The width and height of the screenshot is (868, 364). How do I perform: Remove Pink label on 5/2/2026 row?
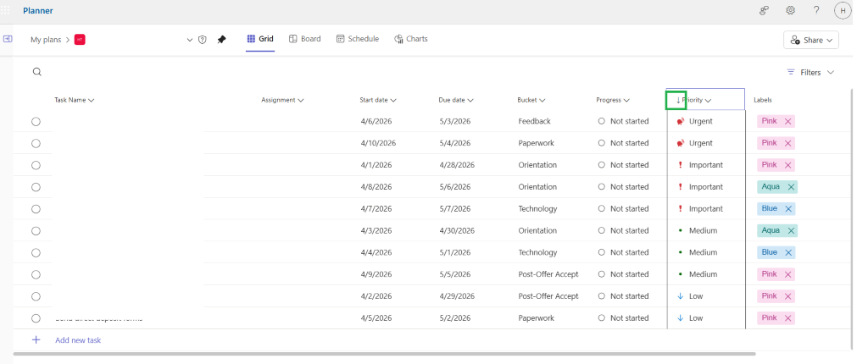pyautogui.click(x=788, y=318)
